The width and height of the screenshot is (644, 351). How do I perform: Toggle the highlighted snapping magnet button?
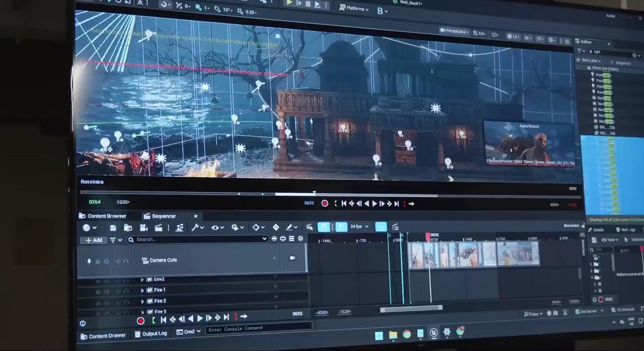(324, 227)
